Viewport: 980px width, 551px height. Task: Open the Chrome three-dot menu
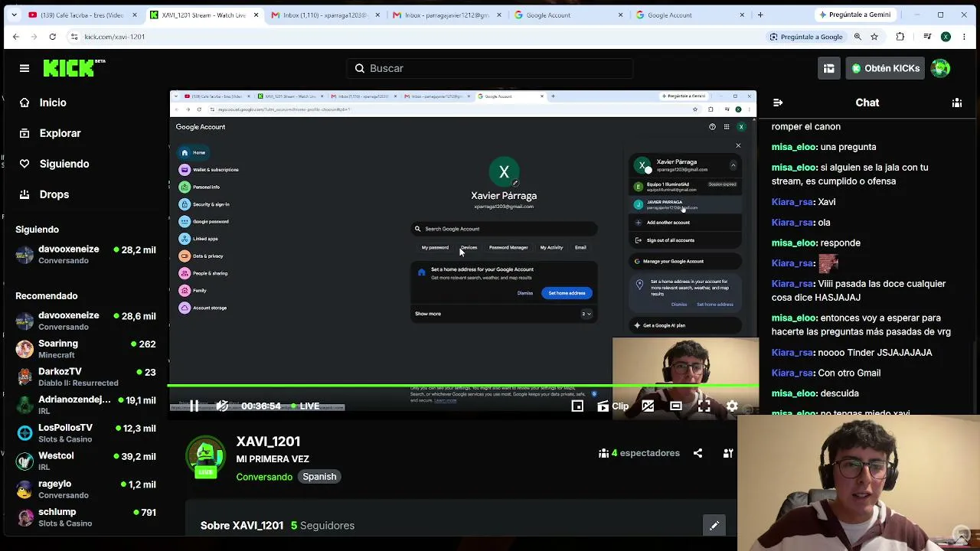965,37
